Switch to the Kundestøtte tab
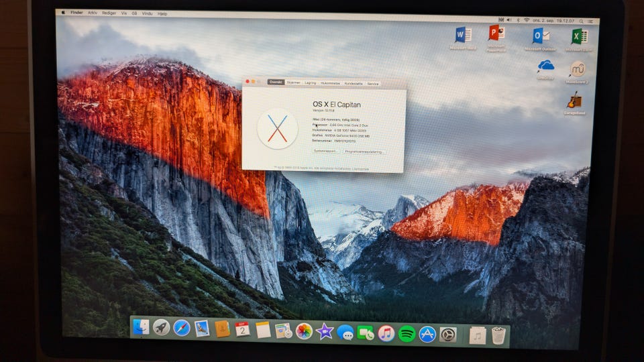The image size is (644, 362). coord(354,83)
